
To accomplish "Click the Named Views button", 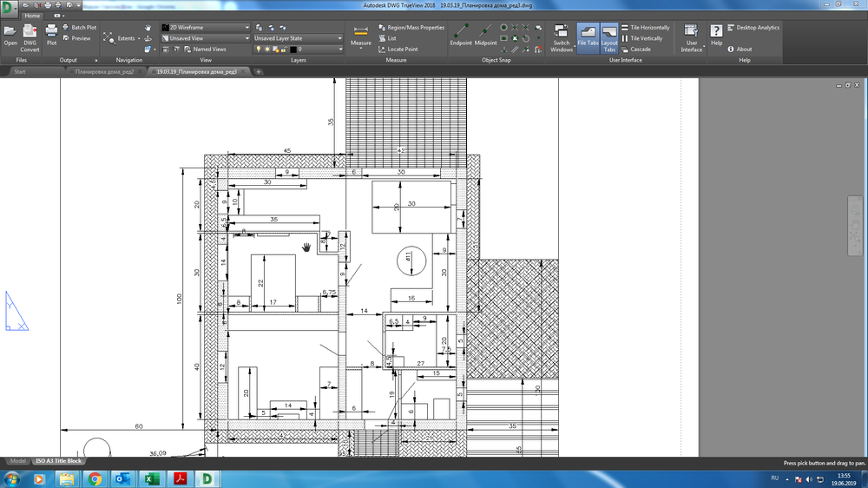I will [x=209, y=49].
